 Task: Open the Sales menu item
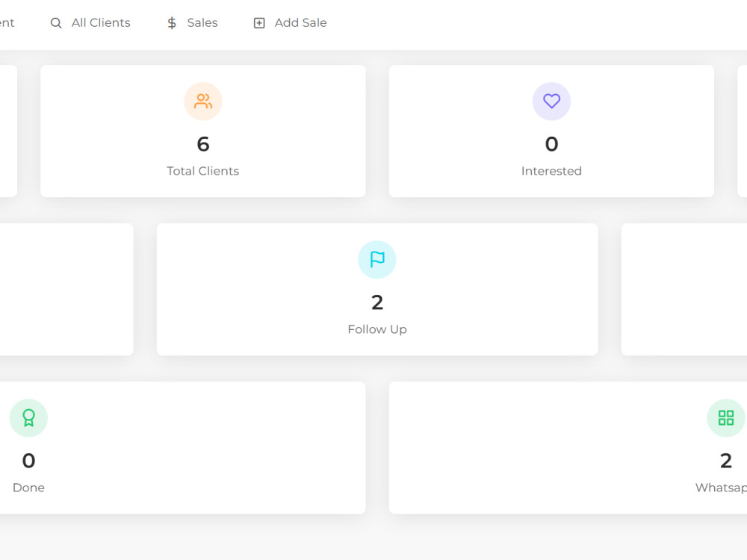[x=193, y=23]
